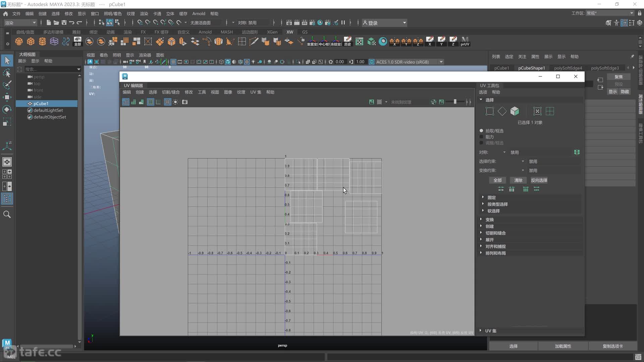Click the 加载属性 button
644x362 pixels.
[x=563, y=346]
